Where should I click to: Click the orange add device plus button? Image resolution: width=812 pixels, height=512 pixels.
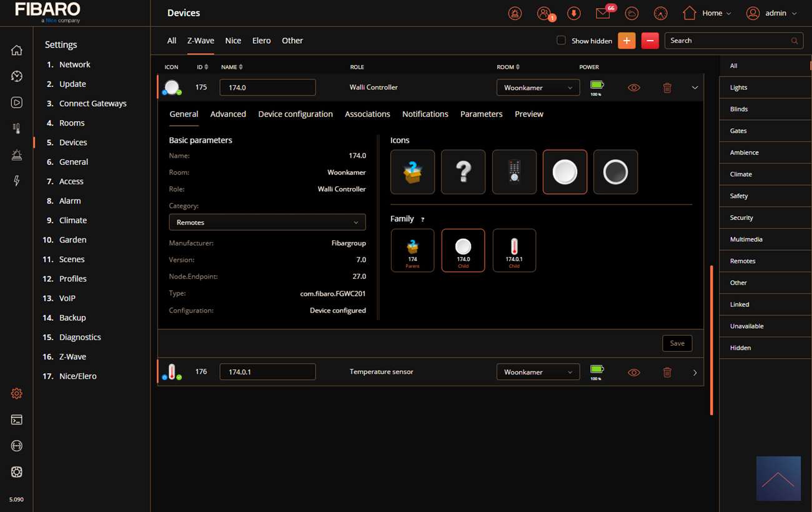[x=626, y=41]
